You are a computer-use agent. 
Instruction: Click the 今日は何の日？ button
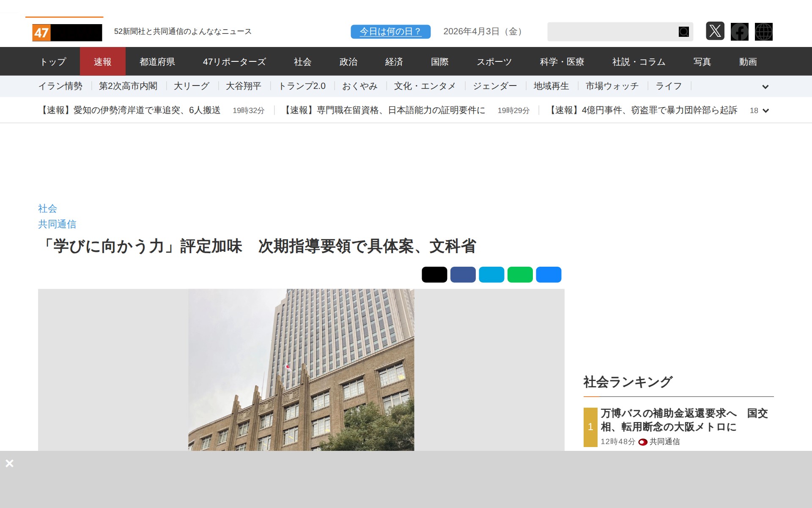(390, 32)
